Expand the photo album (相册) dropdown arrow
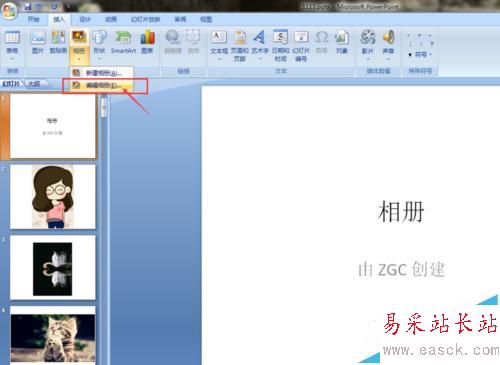This screenshot has width=500, height=365. tap(79, 59)
